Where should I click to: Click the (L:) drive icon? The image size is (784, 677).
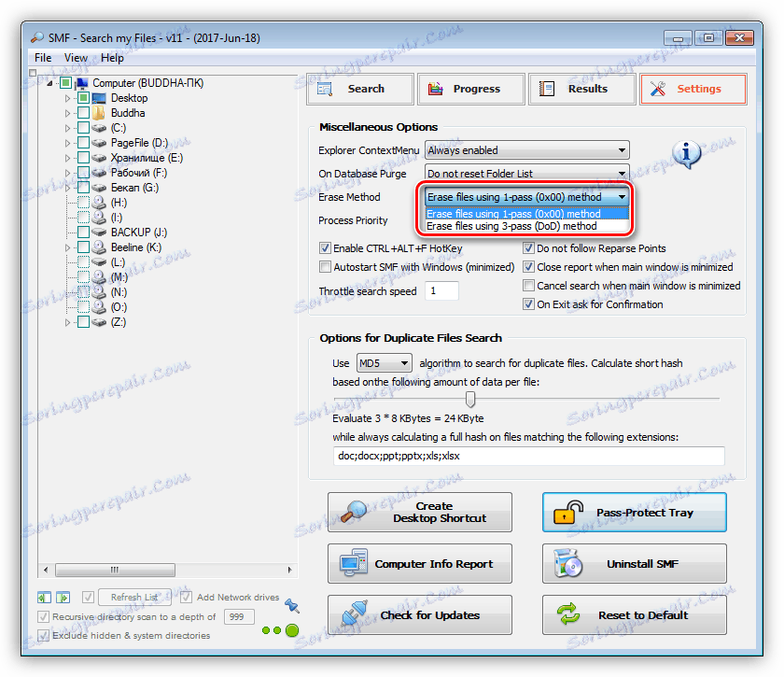[99, 262]
